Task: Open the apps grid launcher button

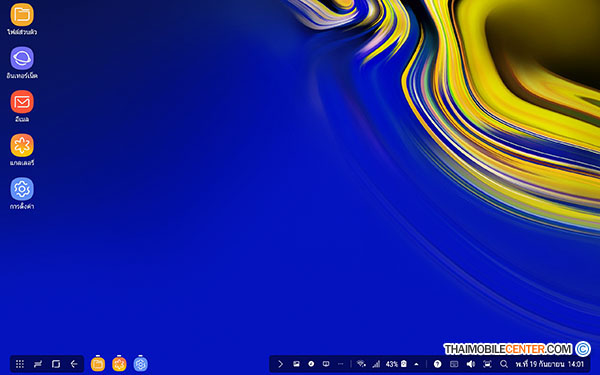Action: pyautogui.click(x=20, y=364)
